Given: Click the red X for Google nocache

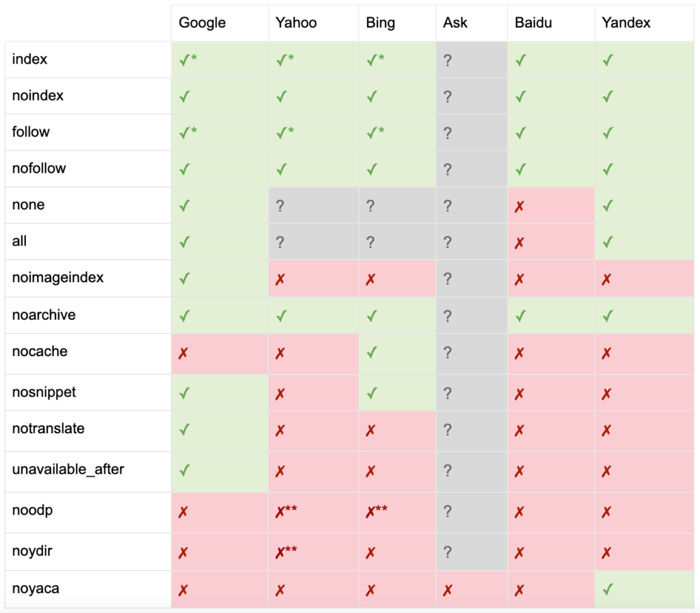Looking at the screenshot, I should pyautogui.click(x=183, y=353).
